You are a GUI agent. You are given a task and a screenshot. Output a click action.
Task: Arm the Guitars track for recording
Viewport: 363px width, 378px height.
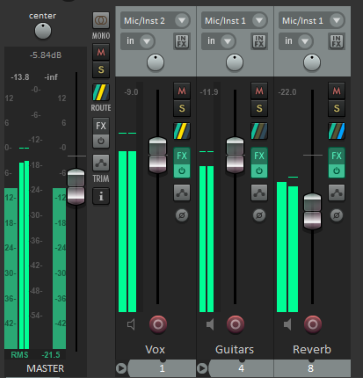235,324
